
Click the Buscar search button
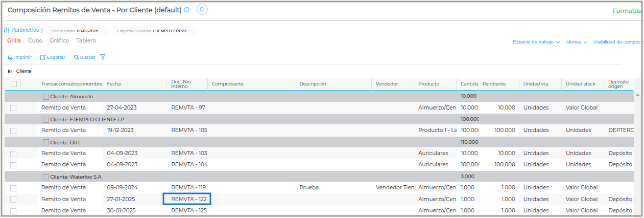85,57
